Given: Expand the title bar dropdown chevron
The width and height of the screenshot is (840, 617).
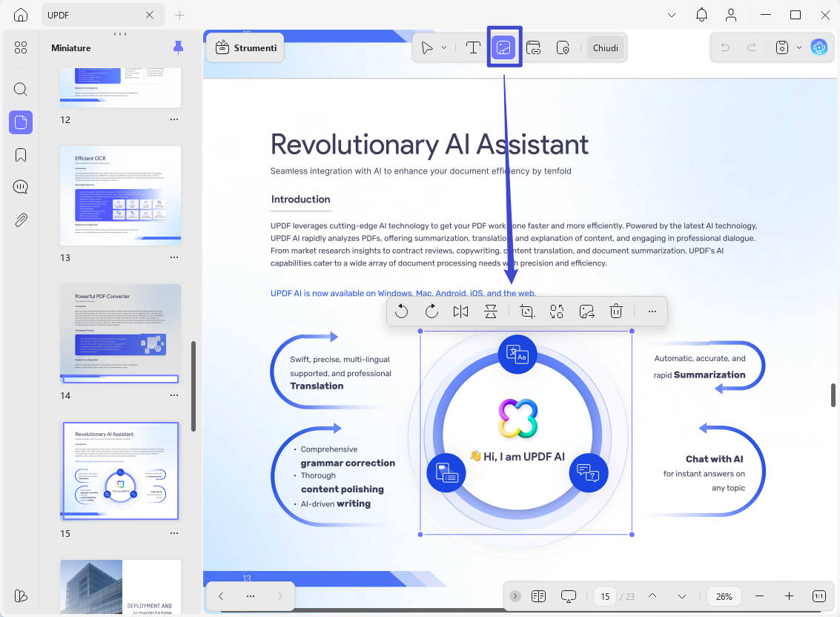Looking at the screenshot, I should (x=671, y=15).
